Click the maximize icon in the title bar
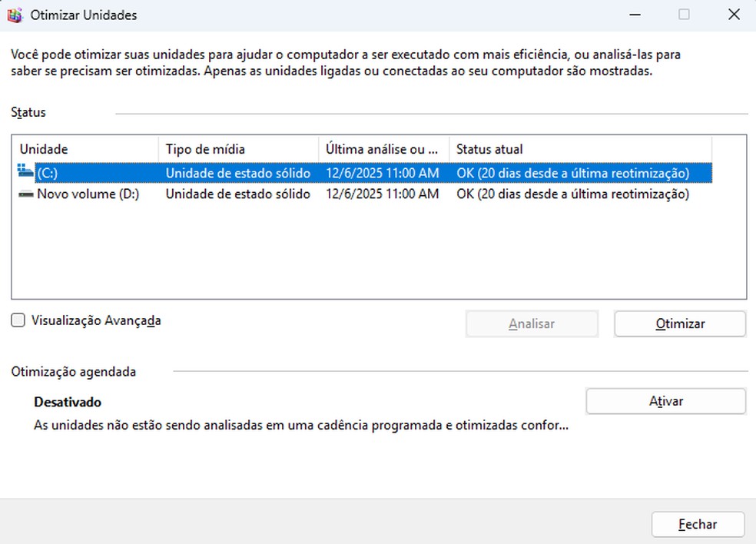This screenshot has height=544, width=756. tap(682, 15)
